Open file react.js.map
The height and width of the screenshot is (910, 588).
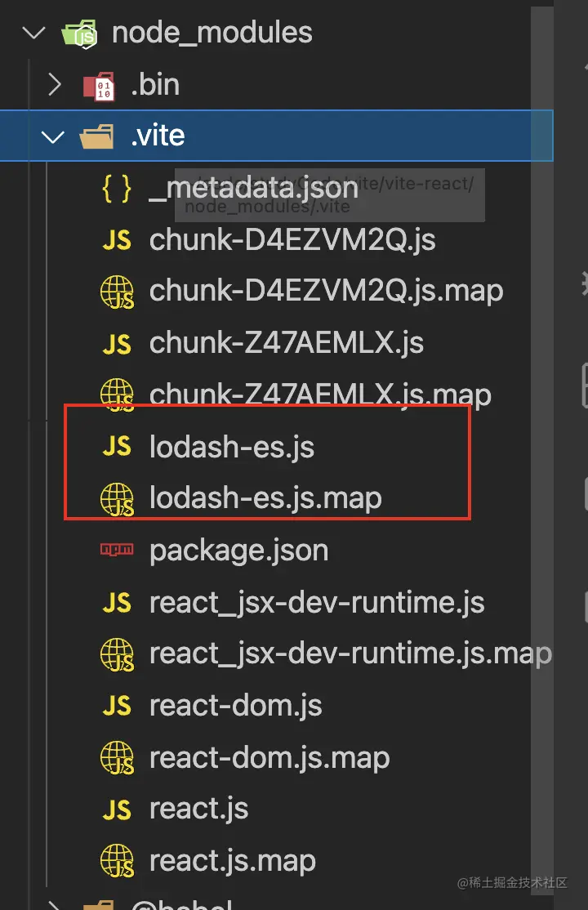tap(232, 861)
